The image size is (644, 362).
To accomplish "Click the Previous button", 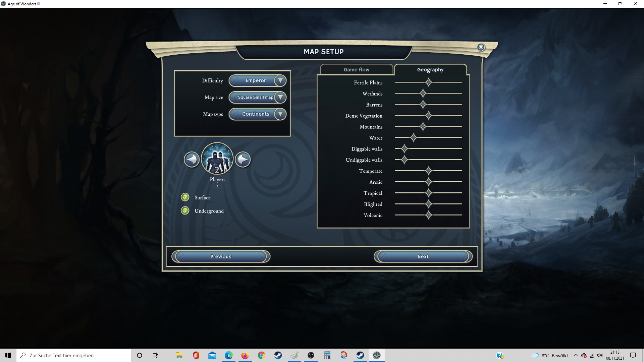I will click(x=221, y=256).
